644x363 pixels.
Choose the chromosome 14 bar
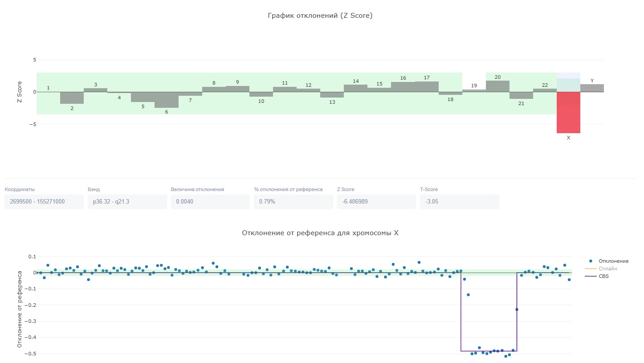pyautogui.click(x=356, y=88)
